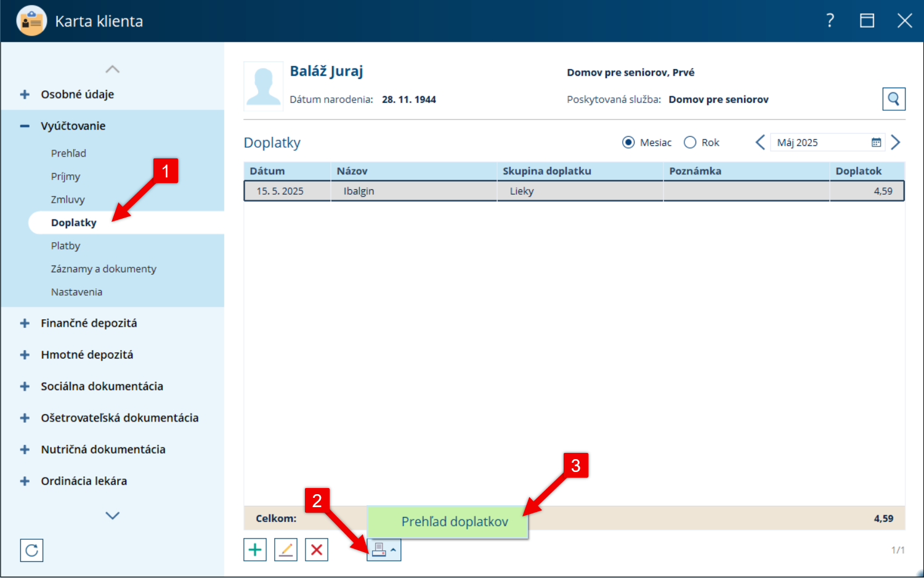Open the Príjmy submenu item
Image resolution: width=924 pixels, height=578 pixels.
(x=65, y=176)
